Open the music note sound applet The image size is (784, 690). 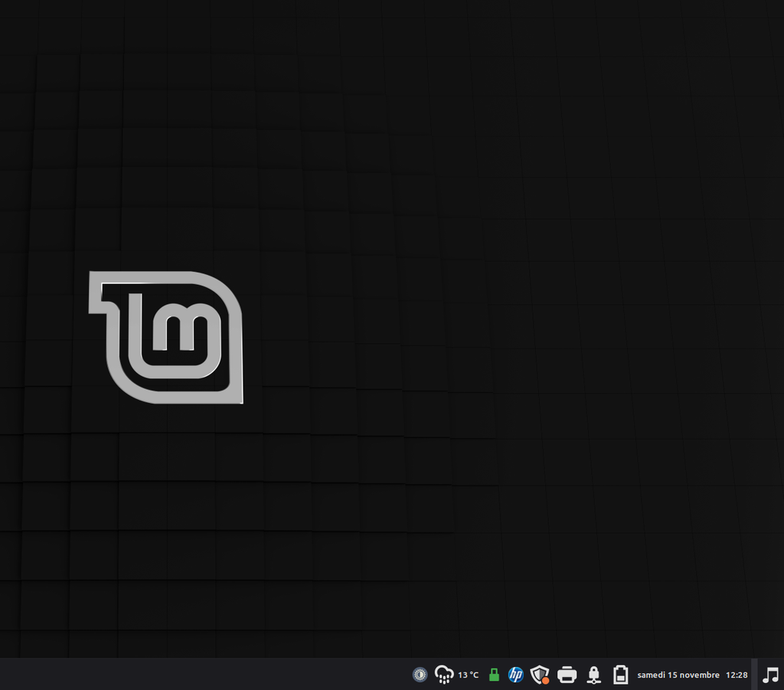(770, 675)
